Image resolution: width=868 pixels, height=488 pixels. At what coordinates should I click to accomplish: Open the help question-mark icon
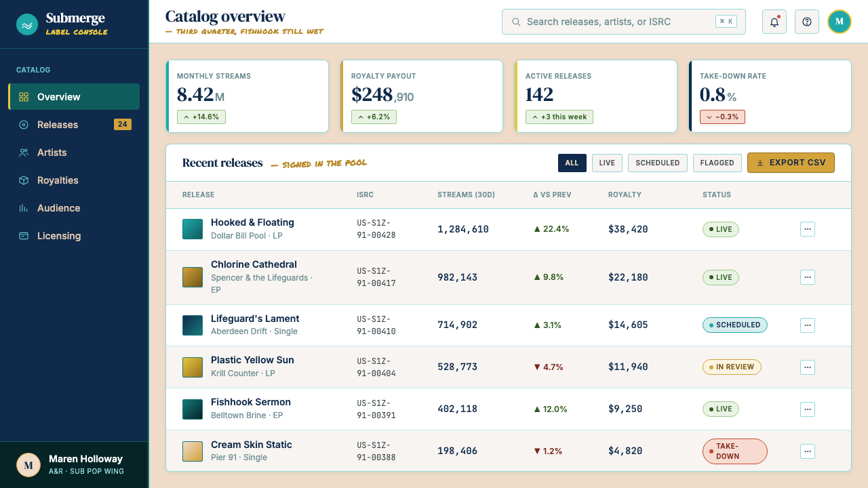[x=807, y=22]
